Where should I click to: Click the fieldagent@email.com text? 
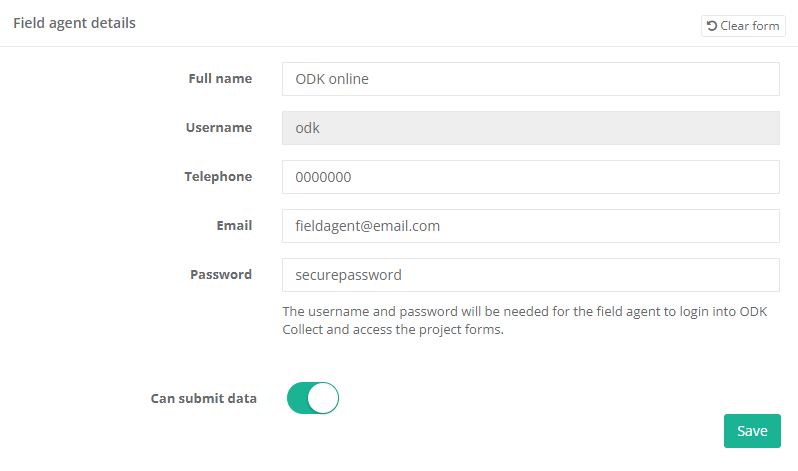coord(368,226)
